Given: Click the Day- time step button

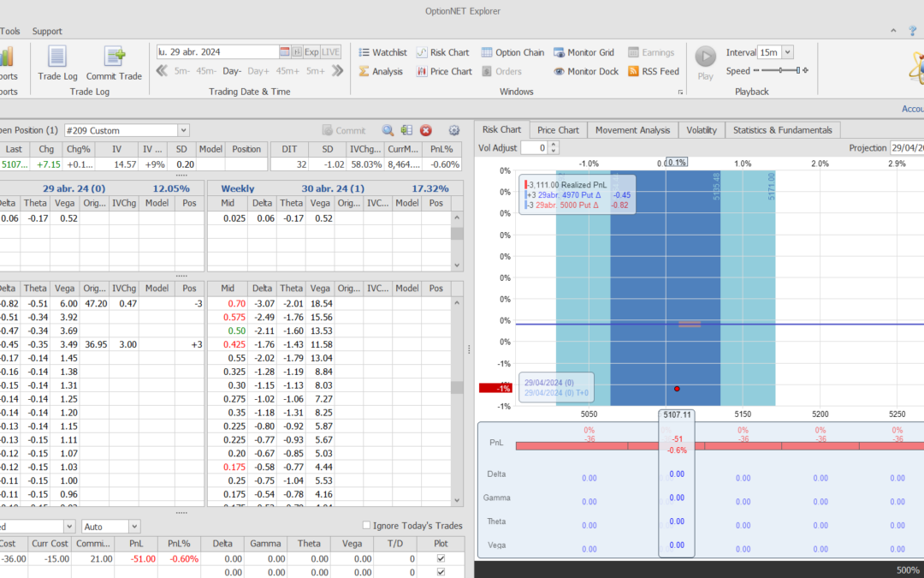Looking at the screenshot, I should [232, 71].
